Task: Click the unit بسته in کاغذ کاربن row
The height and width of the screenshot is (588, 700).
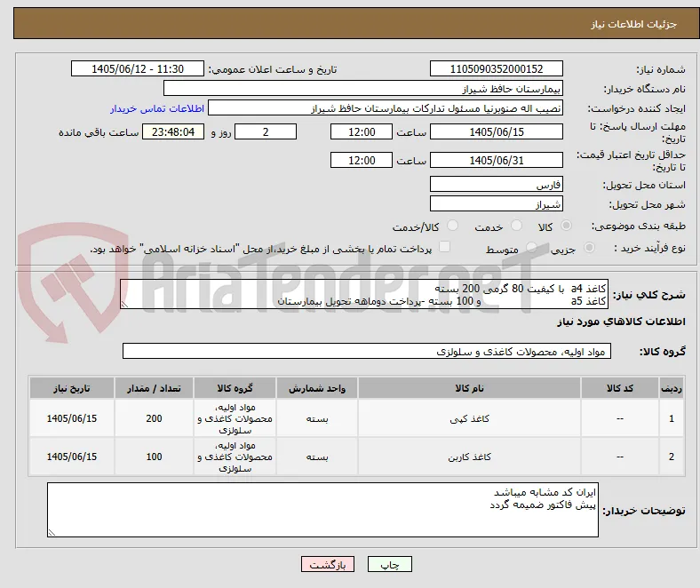Action: (x=317, y=457)
